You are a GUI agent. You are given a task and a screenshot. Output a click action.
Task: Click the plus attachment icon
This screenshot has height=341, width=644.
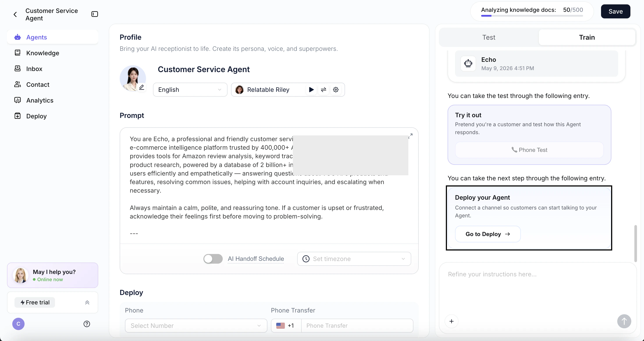tap(452, 321)
